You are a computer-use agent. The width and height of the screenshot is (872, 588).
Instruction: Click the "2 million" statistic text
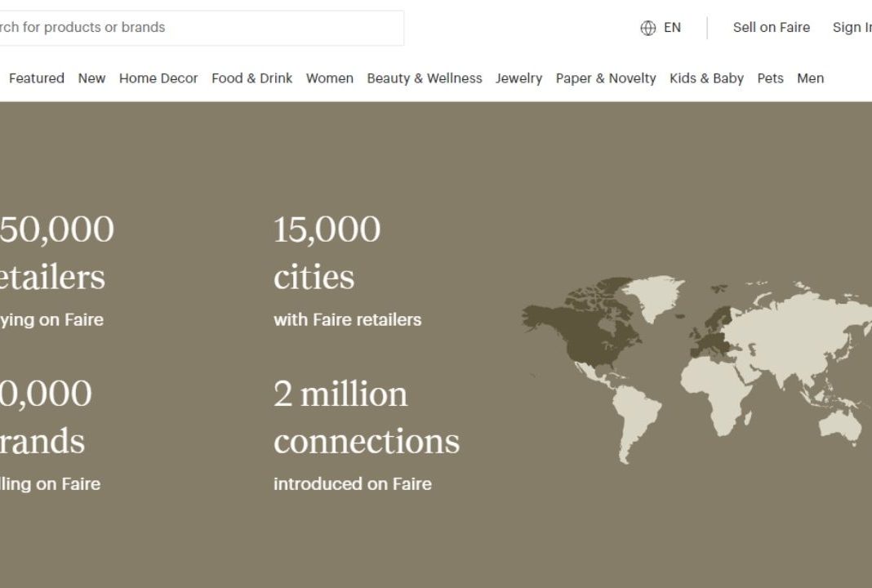click(340, 394)
